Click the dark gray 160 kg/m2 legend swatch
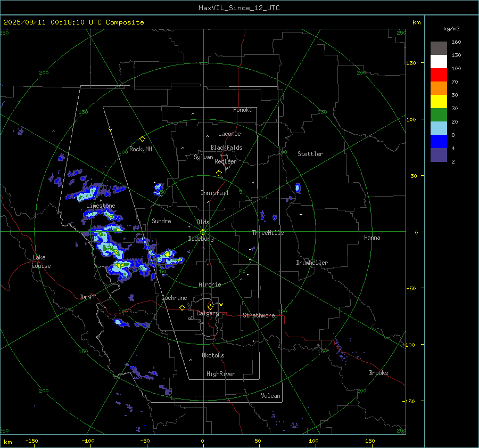Screen dimensions: 479x448 (x=439, y=48)
